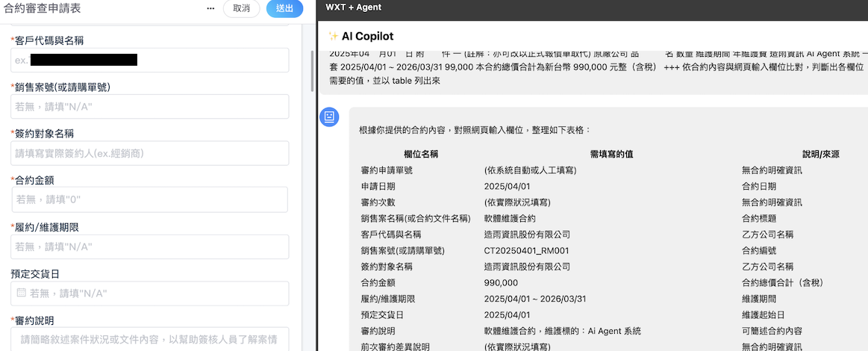The width and height of the screenshot is (868, 351).
Task: Open the three-dot more options menu
Action: pos(210,8)
